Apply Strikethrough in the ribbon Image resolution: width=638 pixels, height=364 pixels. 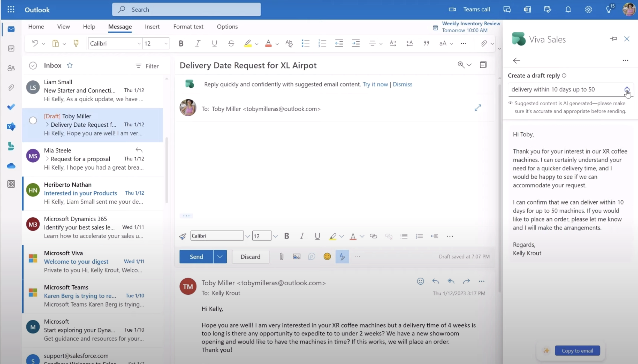tap(231, 43)
